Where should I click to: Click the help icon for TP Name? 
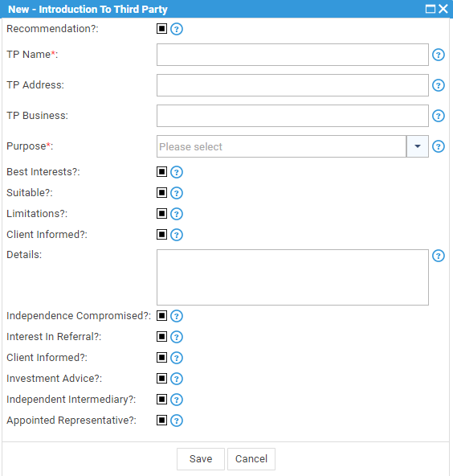pos(439,55)
